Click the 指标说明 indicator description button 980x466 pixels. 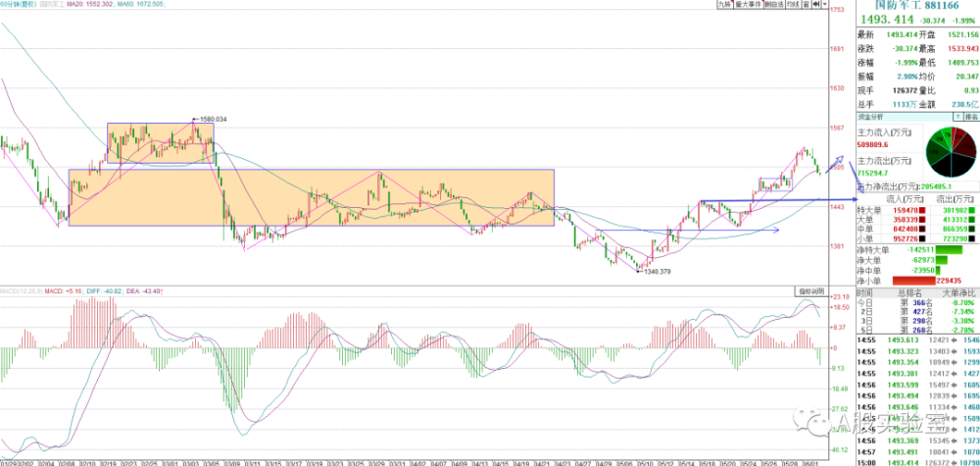(x=811, y=291)
